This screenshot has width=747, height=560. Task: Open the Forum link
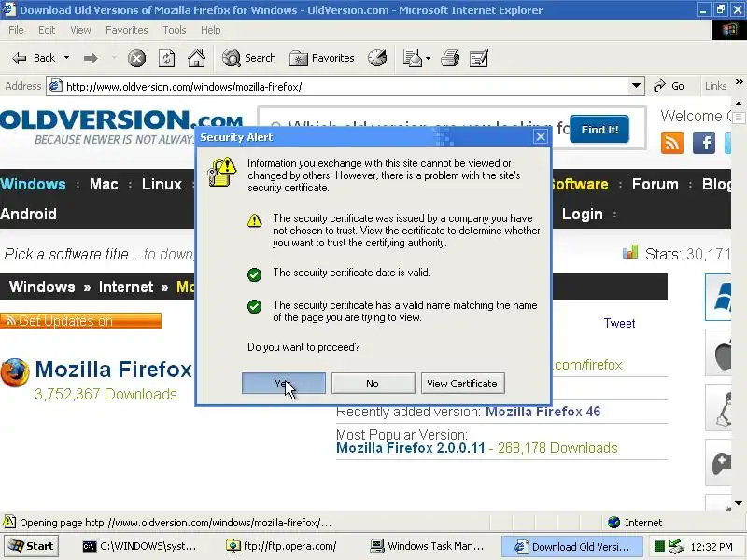[x=655, y=184]
